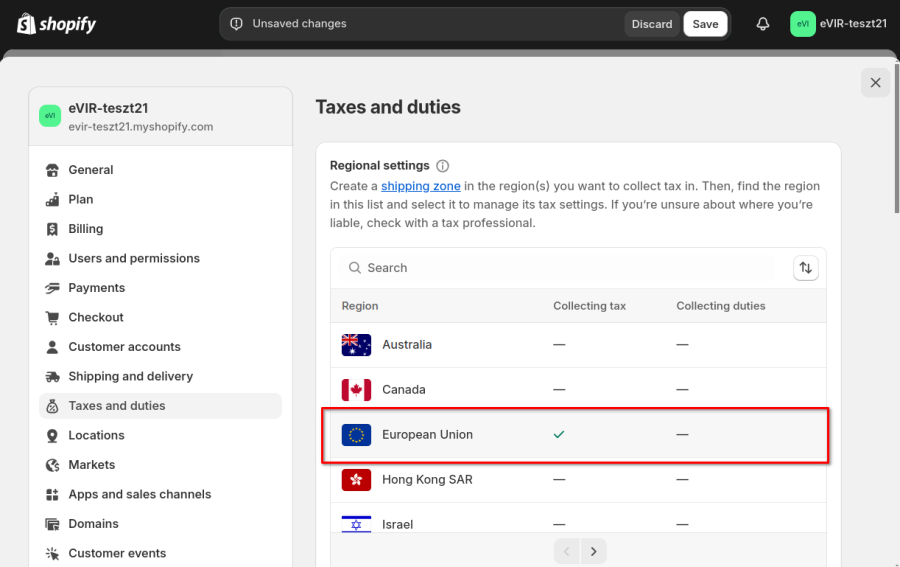Screen dimensions: 900x567
Task: Click the Hong Kong SAR flag icon
Action: [x=356, y=480]
